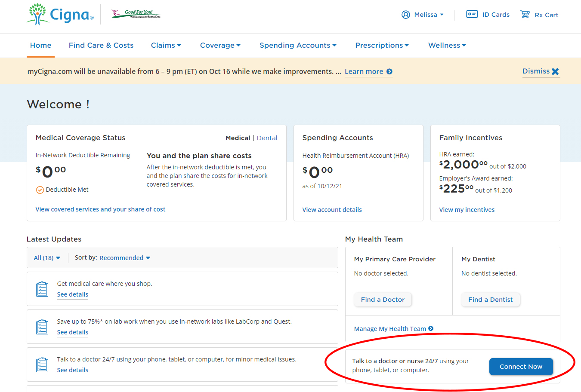Click the No doctor selected text

point(381,273)
